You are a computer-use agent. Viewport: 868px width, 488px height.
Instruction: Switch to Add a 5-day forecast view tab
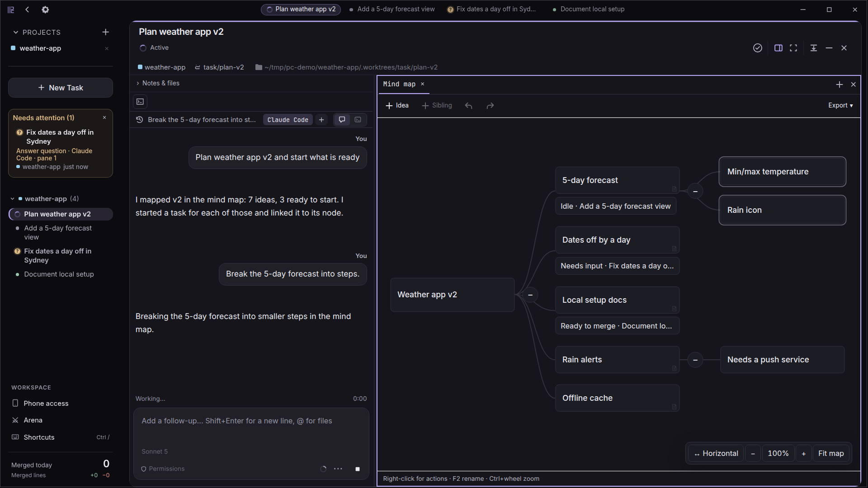pos(392,9)
